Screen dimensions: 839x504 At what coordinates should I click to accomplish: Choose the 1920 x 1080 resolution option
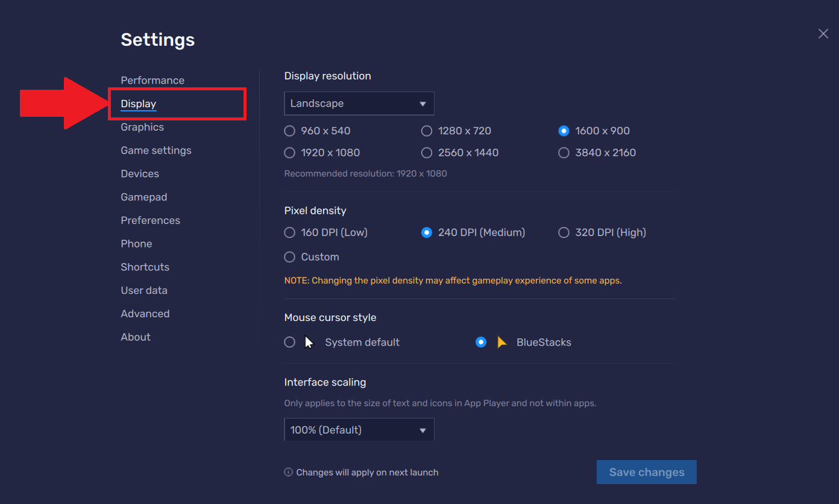tap(290, 153)
